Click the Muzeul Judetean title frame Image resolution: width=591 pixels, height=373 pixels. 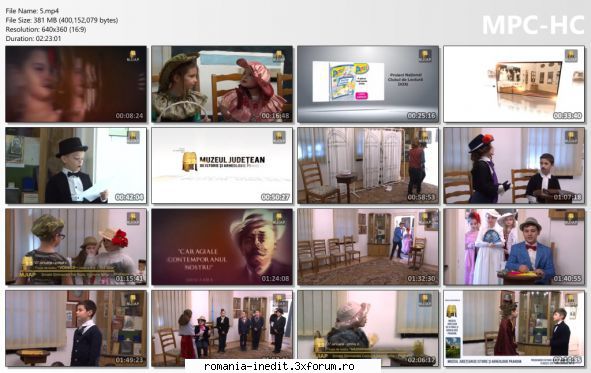[222, 165]
